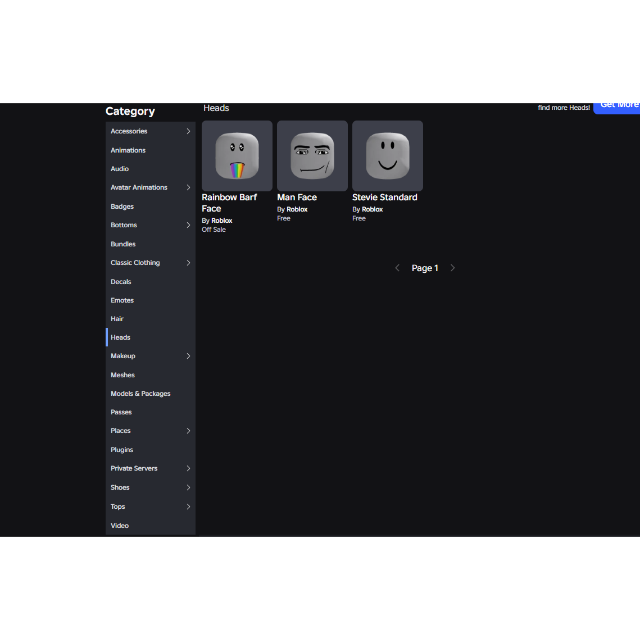Expand the Bottoms category chevron
This screenshot has width=640, height=640.
(x=188, y=225)
